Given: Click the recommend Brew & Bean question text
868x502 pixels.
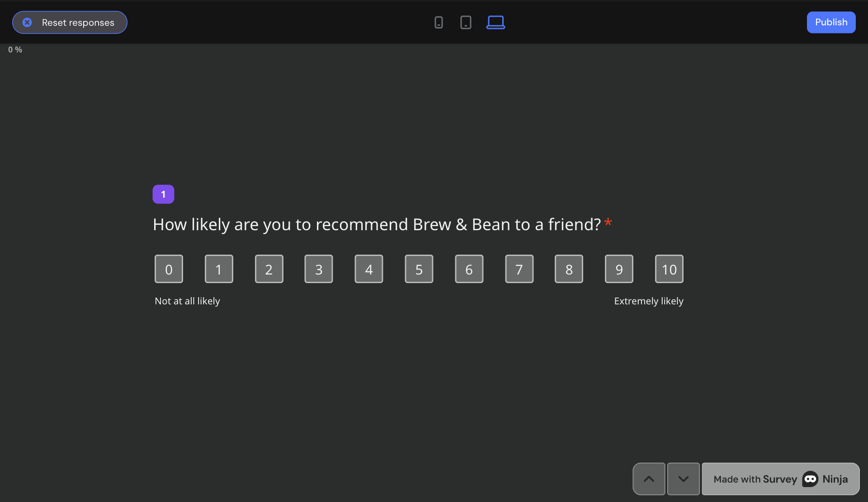Looking at the screenshot, I should [x=377, y=225].
